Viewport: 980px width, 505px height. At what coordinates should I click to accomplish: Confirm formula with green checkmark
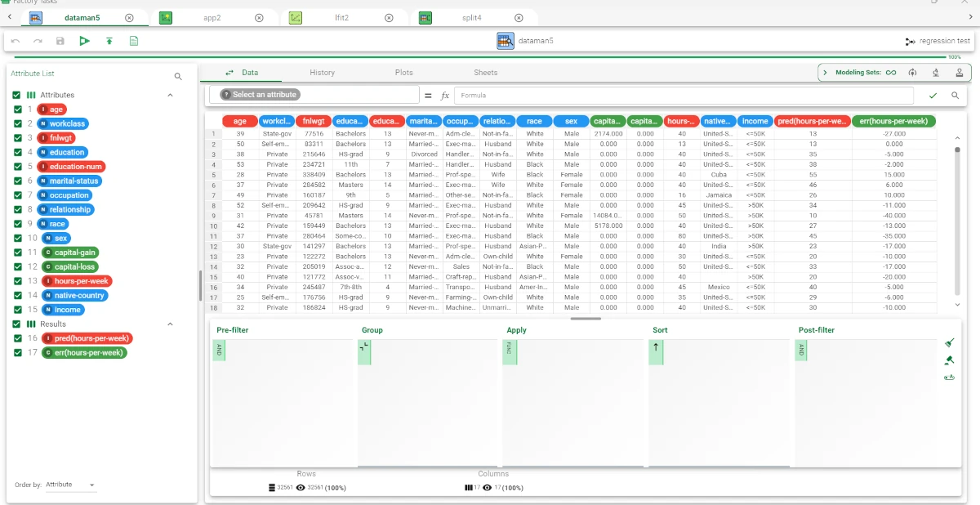(933, 96)
